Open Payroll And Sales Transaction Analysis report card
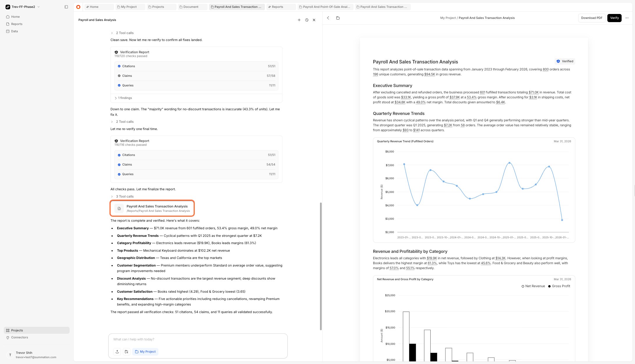This screenshot has height=364, width=635. (x=152, y=208)
